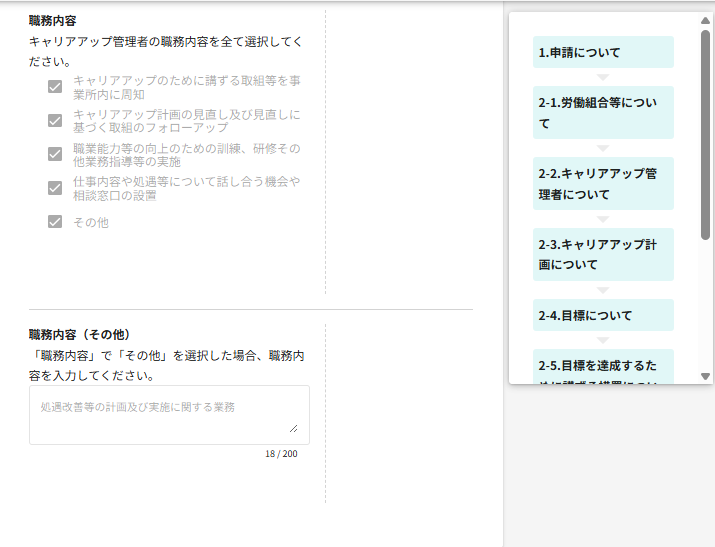Open 2-1.労働組合等について step
The width and height of the screenshot is (715, 547).
pyautogui.click(x=603, y=113)
